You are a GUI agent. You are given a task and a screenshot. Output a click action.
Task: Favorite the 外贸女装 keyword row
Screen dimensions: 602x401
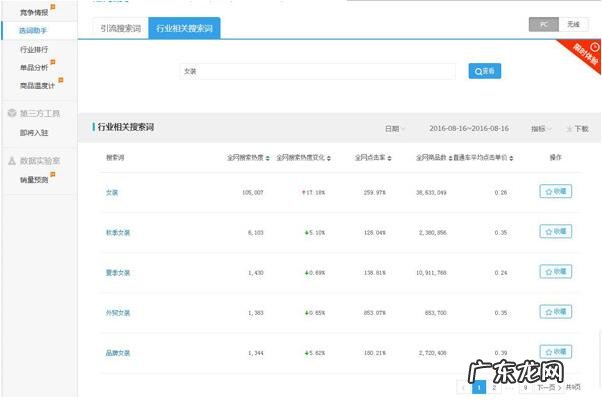(x=556, y=312)
